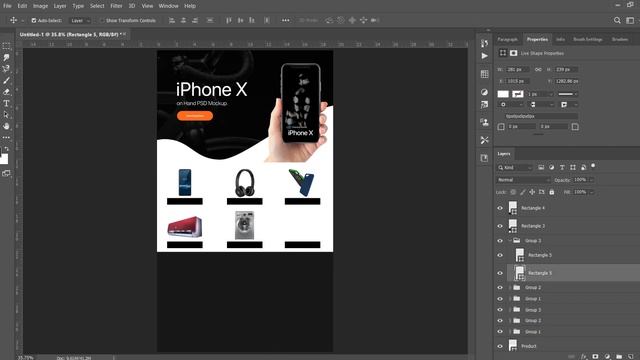The height and width of the screenshot is (360, 640).
Task: Hide the Rectangle 4 layer
Action: pyautogui.click(x=500, y=208)
